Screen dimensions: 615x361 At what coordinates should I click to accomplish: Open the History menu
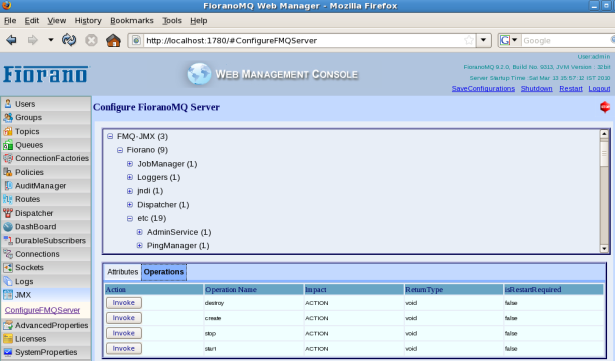88,20
